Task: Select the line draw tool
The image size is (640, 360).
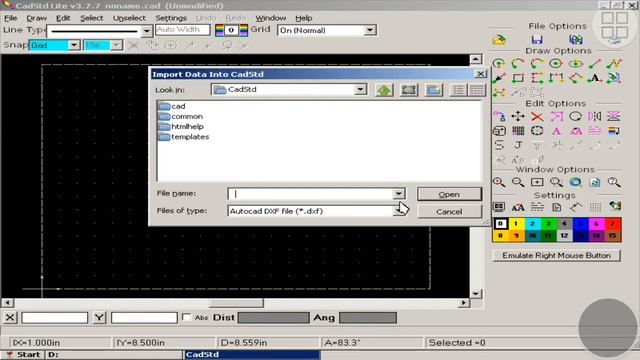Action: click(595, 64)
